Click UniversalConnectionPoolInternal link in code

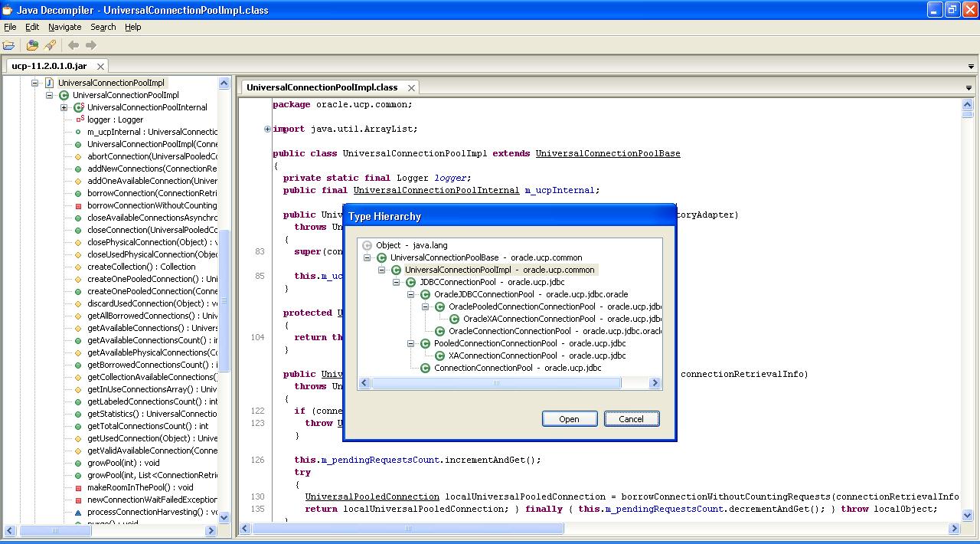tap(436, 190)
